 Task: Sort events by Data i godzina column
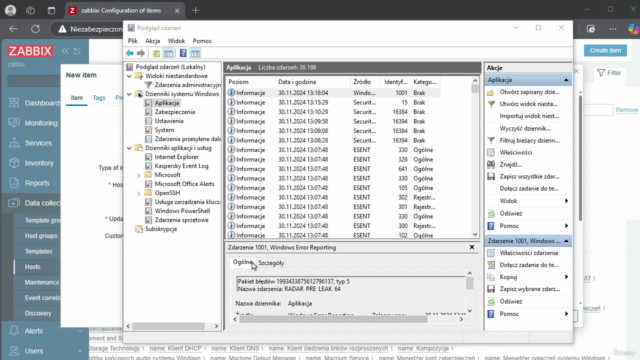point(313,82)
